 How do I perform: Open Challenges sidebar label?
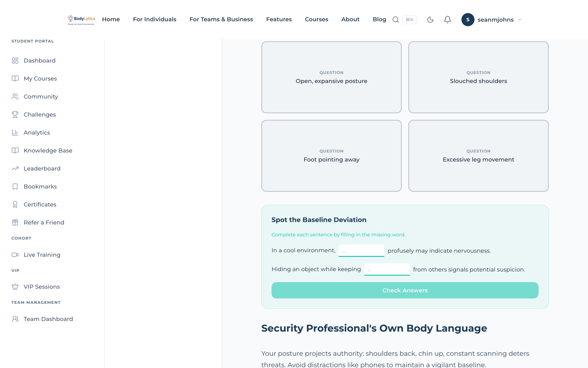tap(40, 115)
